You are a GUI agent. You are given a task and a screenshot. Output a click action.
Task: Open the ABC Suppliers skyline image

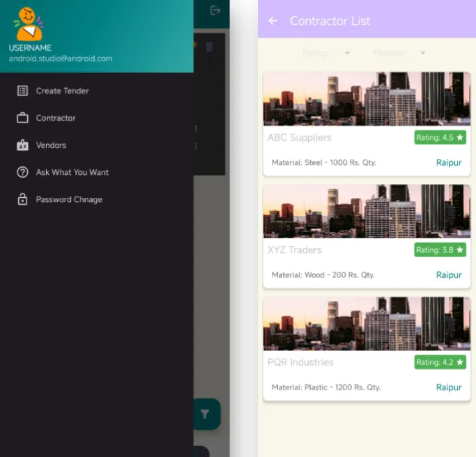[x=367, y=98]
